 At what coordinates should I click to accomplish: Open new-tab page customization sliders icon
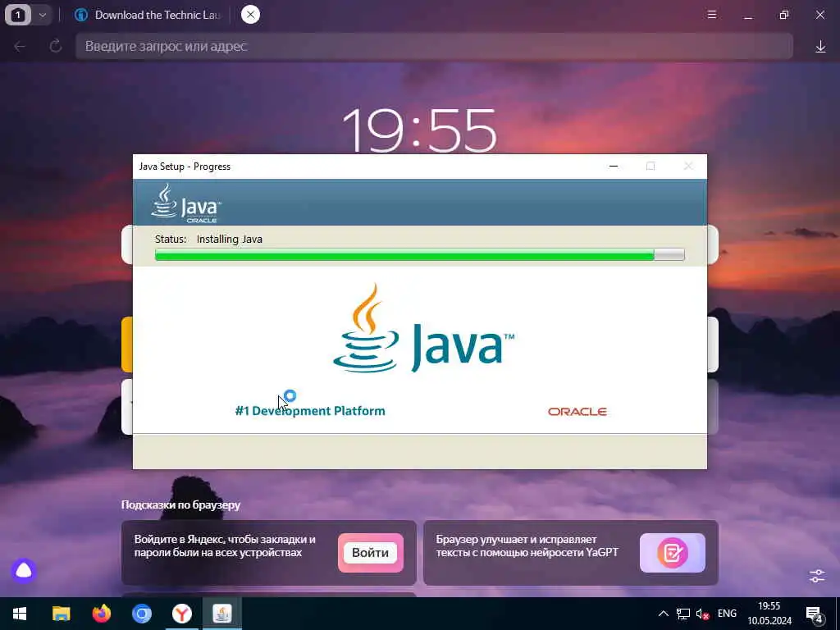tap(817, 576)
